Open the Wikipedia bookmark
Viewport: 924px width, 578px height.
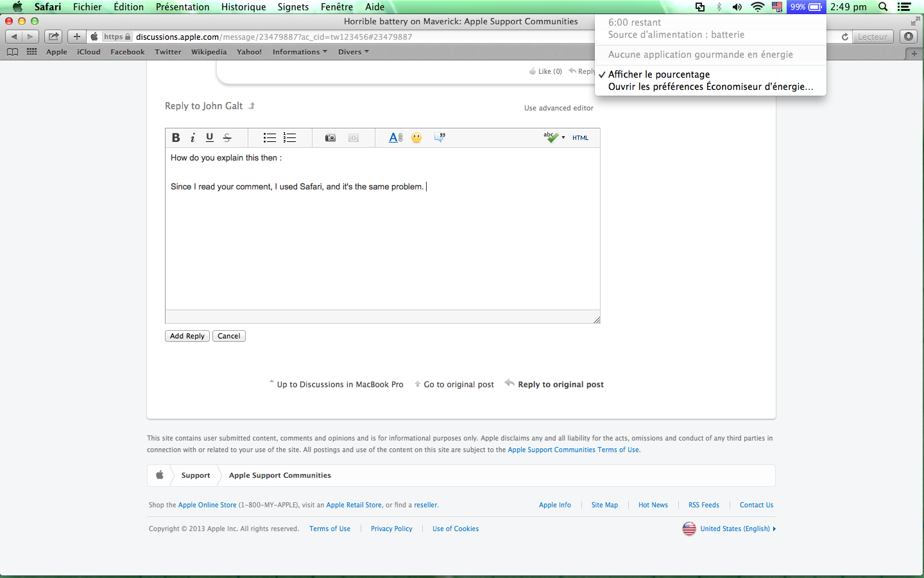pos(209,52)
